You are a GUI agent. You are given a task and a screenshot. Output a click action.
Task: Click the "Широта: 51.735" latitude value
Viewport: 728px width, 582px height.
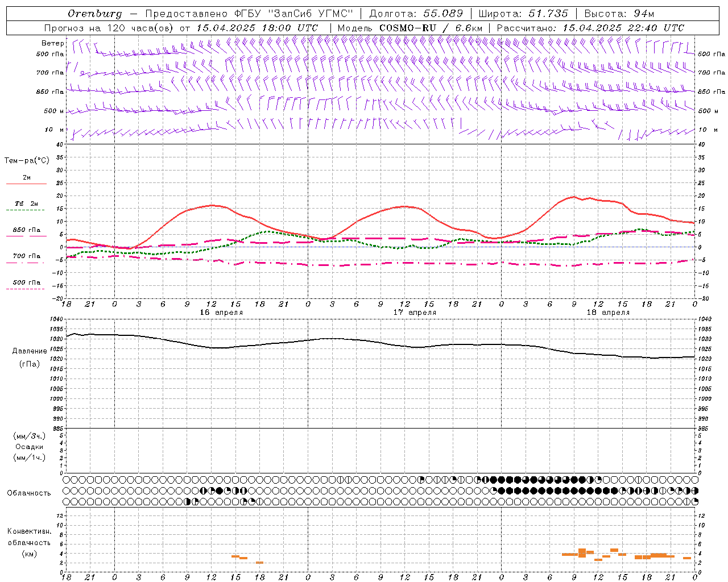(x=523, y=14)
